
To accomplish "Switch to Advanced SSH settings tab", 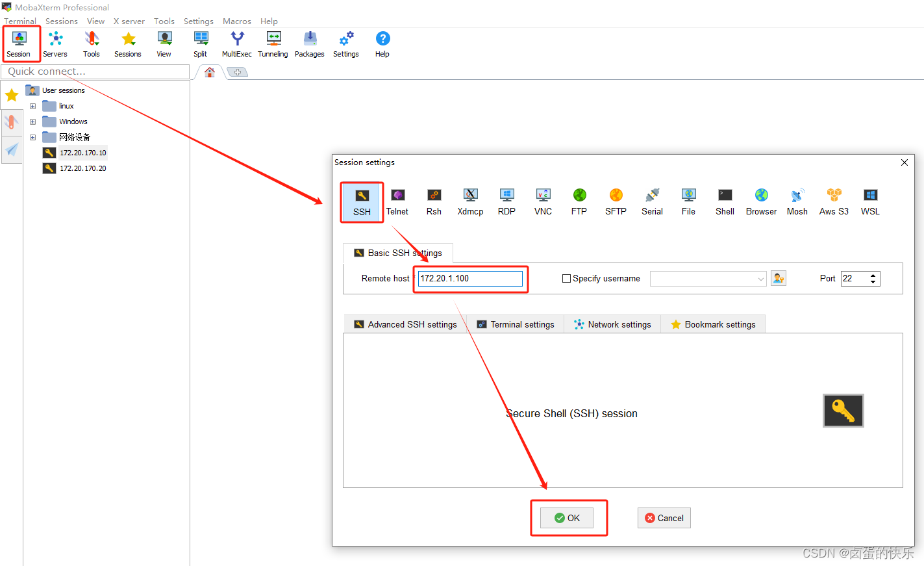I will click(405, 324).
